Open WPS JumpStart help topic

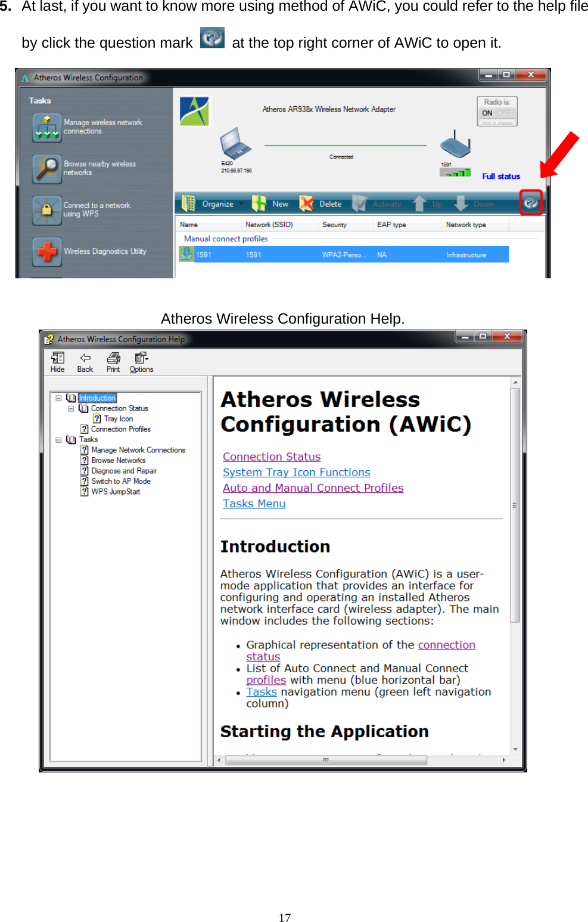coord(116,492)
